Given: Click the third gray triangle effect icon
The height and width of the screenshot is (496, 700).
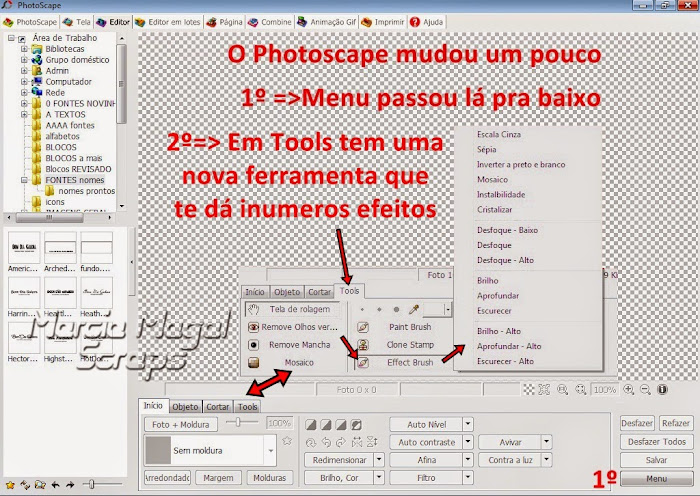Looking at the screenshot, I should [x=341, y=425].
